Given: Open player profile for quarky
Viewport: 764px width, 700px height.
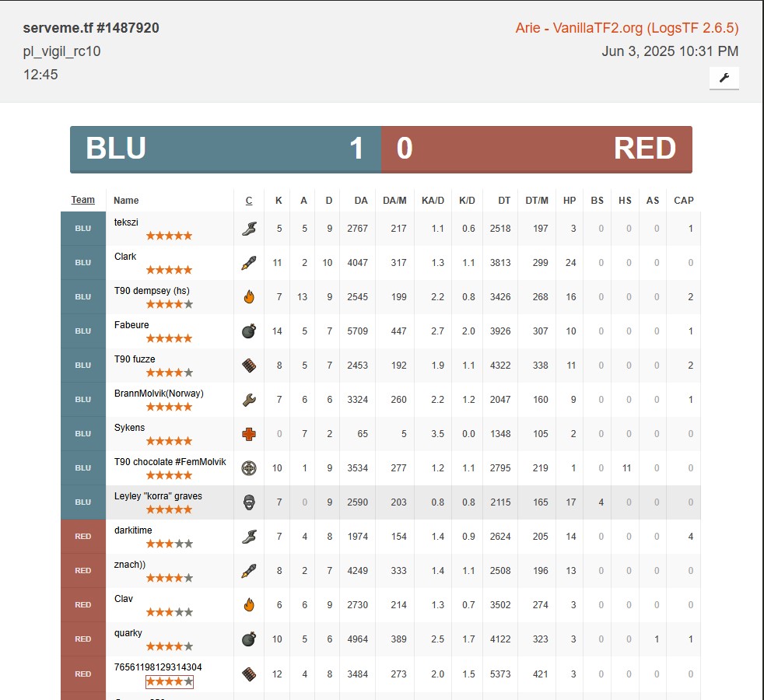Looking at the screenshot, I should point(128,633).
